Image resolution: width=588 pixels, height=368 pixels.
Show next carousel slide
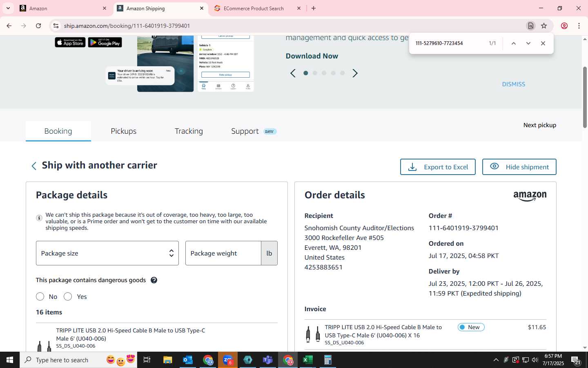pos(355,73)
